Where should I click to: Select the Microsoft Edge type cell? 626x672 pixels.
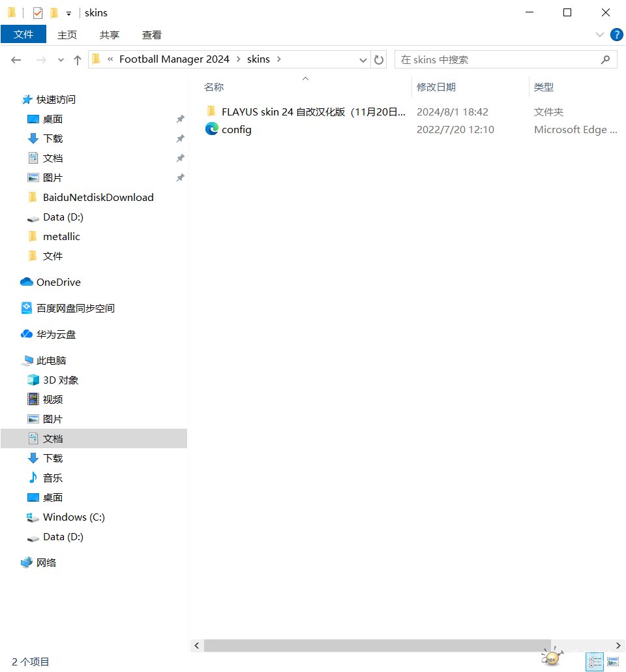tap(575, 129)
